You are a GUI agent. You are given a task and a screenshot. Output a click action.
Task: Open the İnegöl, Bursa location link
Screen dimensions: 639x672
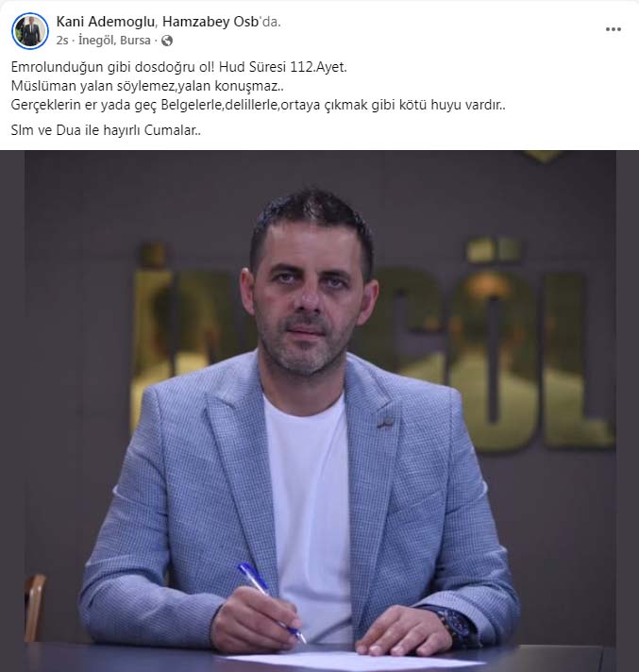pyautogui.click(x=114, y=41)
